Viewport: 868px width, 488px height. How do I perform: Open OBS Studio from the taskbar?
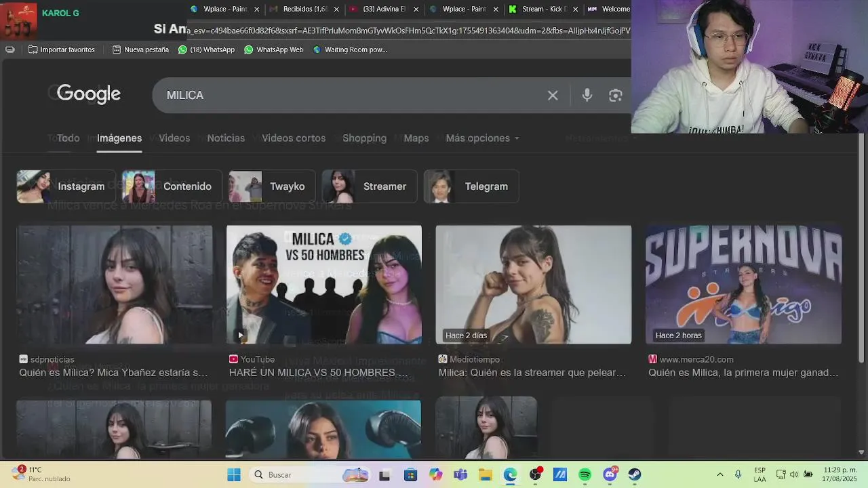pos(536,474)
